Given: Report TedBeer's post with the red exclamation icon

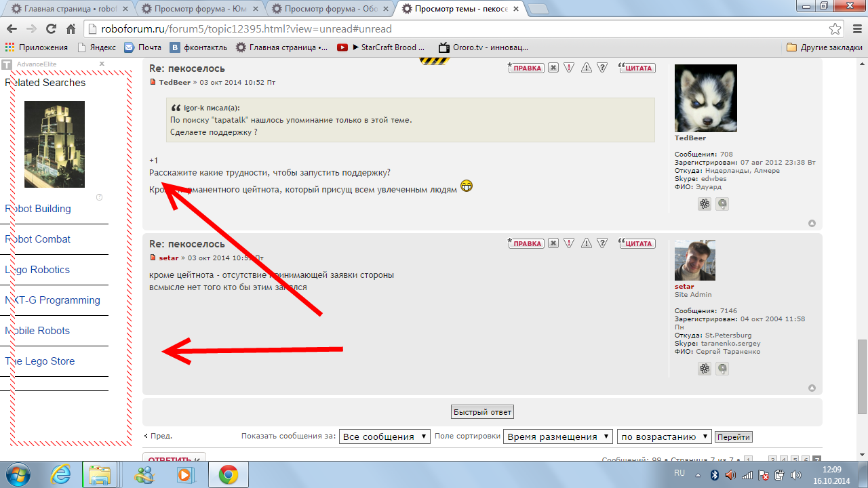Looking at the screenshot, I should pos(570,68).
